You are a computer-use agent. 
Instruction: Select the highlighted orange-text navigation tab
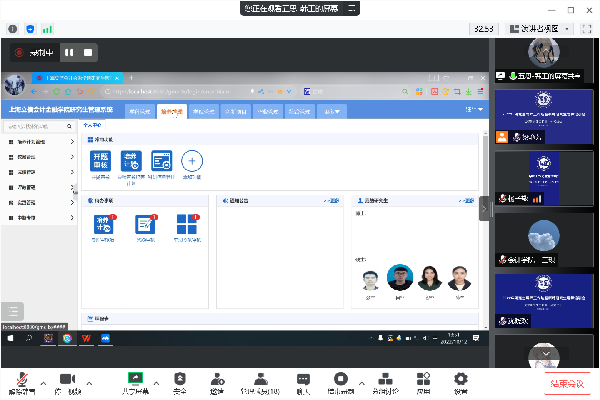point(172,111)
